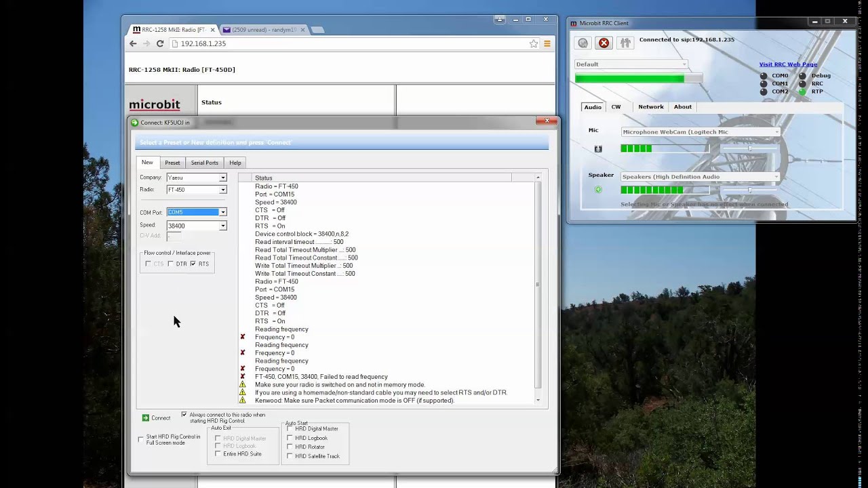The height and width of the screenshot is (488, 868).
Task: Reload the page in Chrome
Action: (160, 43)
